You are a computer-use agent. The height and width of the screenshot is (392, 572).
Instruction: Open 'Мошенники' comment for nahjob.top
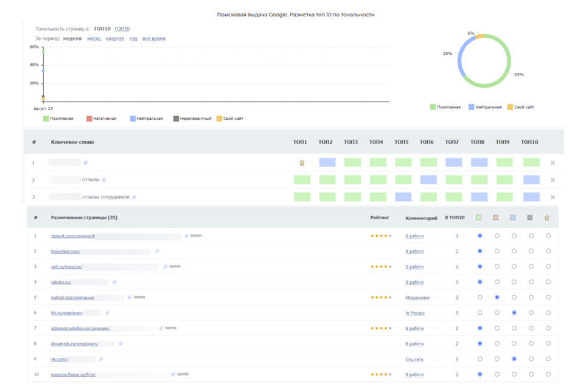417,298
